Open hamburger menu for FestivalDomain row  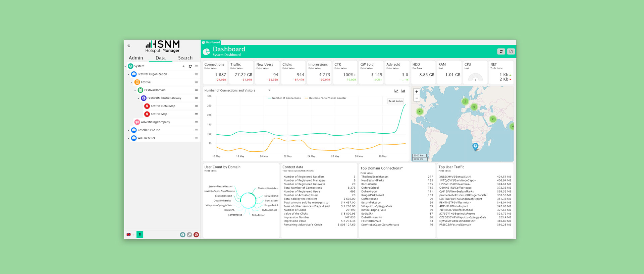tap(196, 90)
